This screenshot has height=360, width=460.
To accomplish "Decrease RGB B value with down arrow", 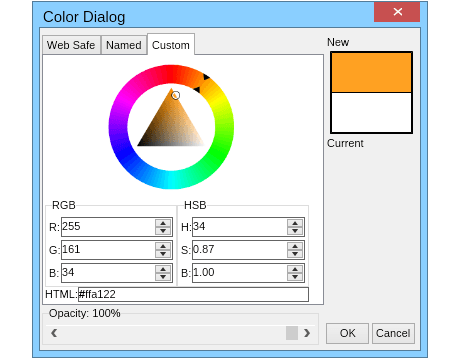I will click(163, 277).
